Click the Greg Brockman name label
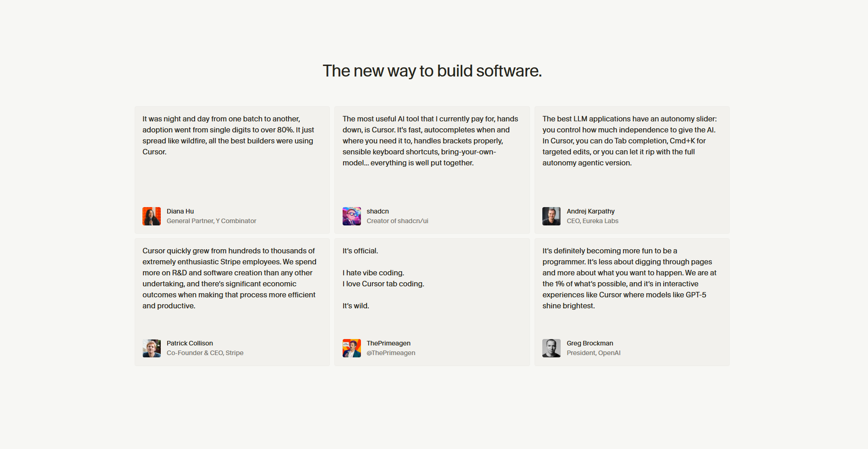868x449 pixels. 590,343
